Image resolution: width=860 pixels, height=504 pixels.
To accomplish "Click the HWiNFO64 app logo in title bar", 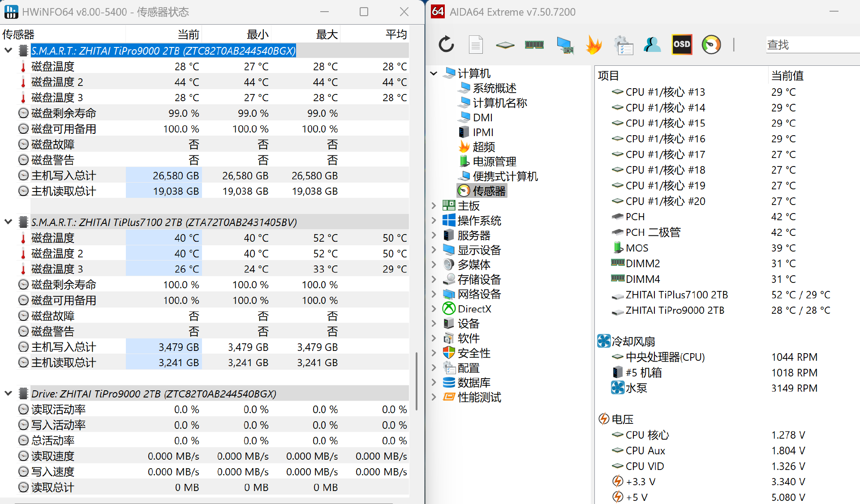I will 11,12.
